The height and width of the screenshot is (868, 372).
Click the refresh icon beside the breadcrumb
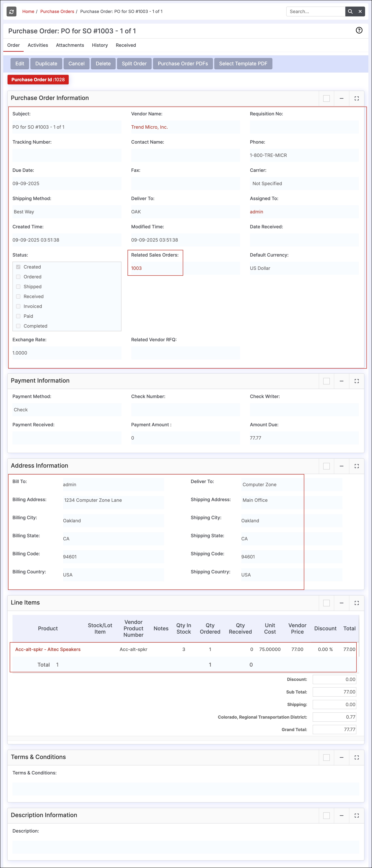[x=12, y=11]
